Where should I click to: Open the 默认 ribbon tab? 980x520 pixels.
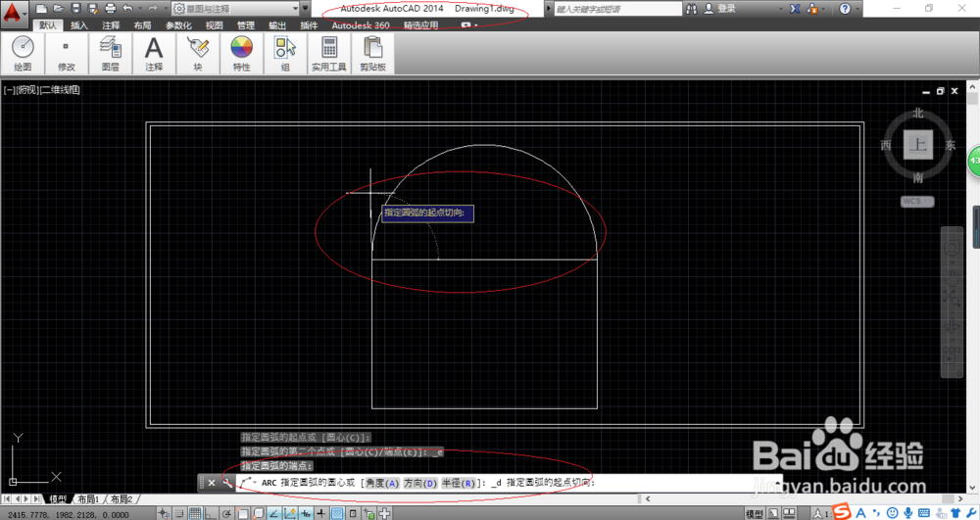point(47,24)
